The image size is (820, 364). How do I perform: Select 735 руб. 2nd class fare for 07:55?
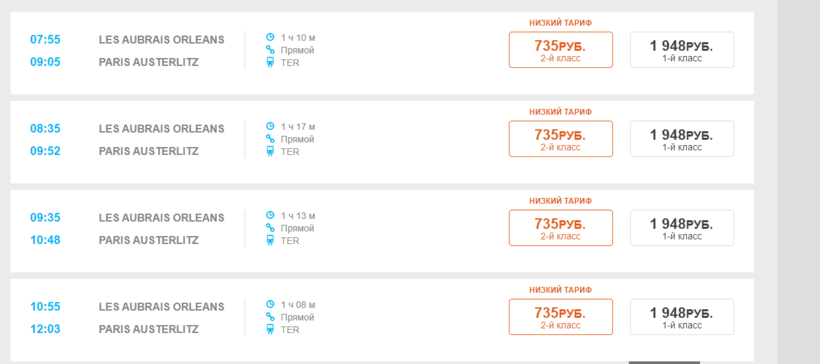[561, 50]
